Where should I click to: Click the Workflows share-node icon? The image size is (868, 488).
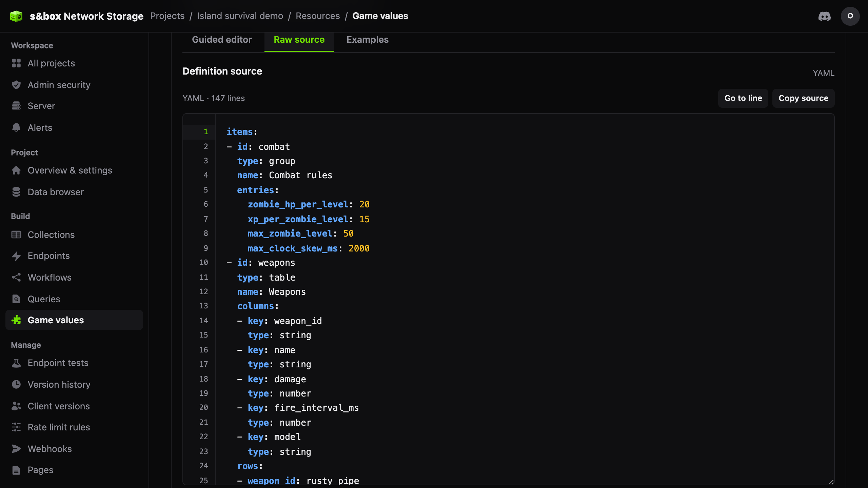coord(16,277)
